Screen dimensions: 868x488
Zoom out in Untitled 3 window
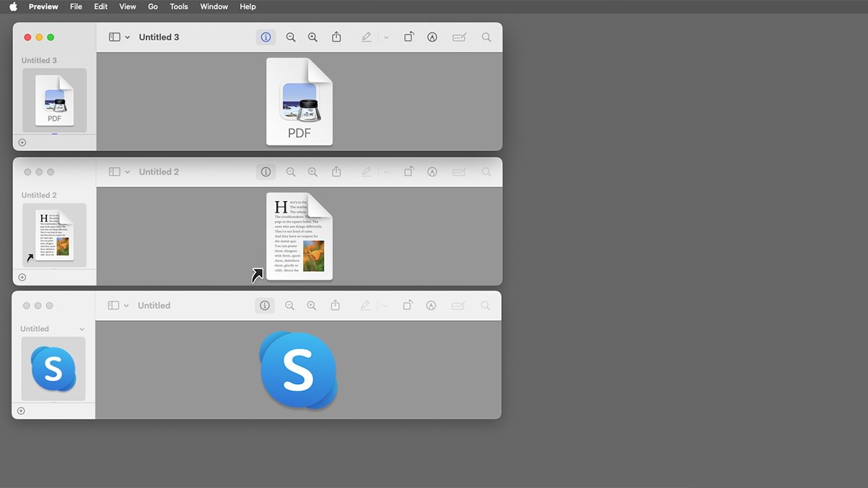pos(291,37)
